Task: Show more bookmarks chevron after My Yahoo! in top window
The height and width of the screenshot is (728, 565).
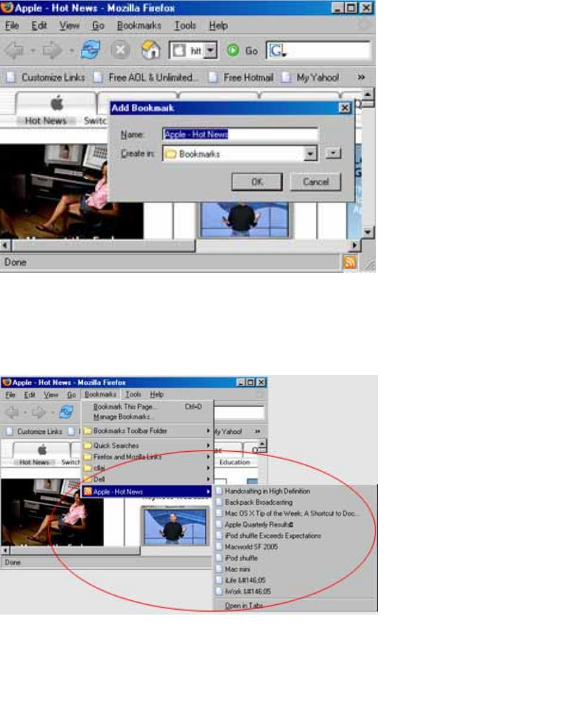Action: point(361,77)
